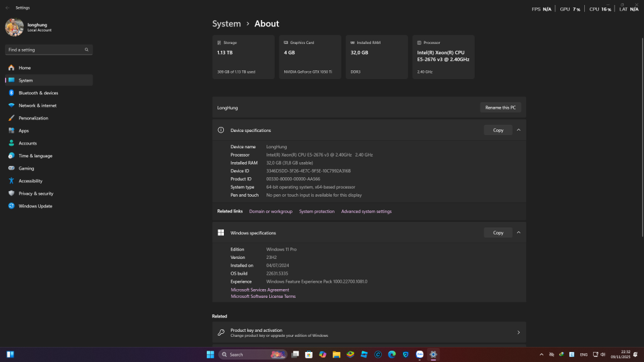Open the Microsoft Store icon
The width and height of the screenshot is (644, 362).
click(308, 354)
